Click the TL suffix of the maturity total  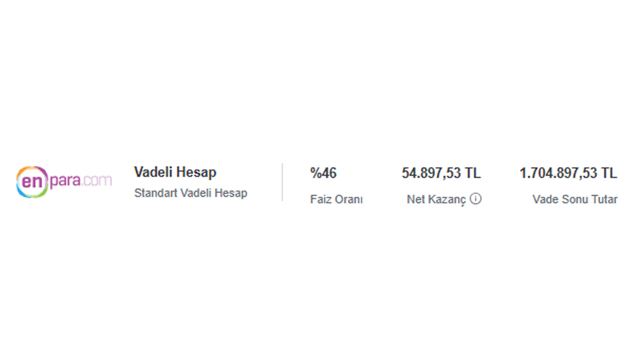pyautogui.click(x=609, y=173)
